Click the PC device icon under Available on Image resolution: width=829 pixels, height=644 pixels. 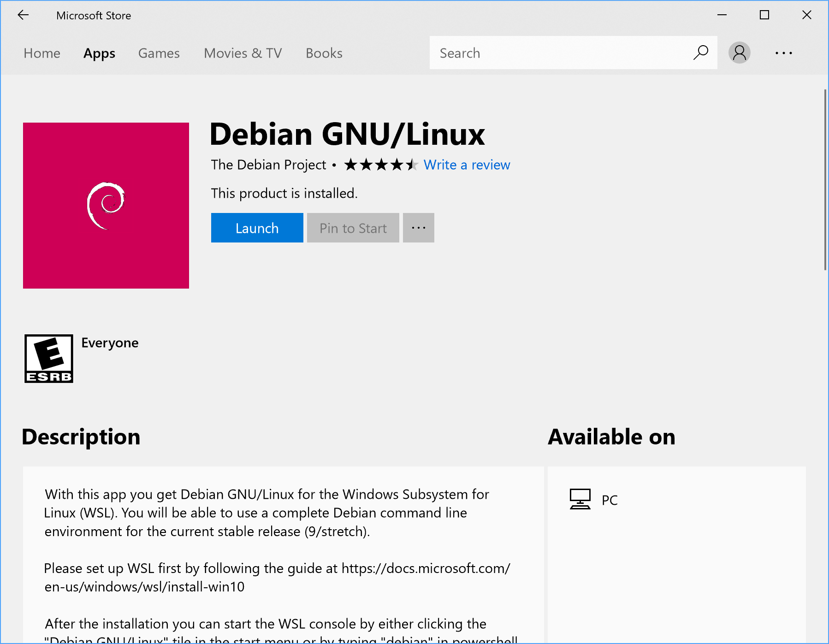(580, 498)
